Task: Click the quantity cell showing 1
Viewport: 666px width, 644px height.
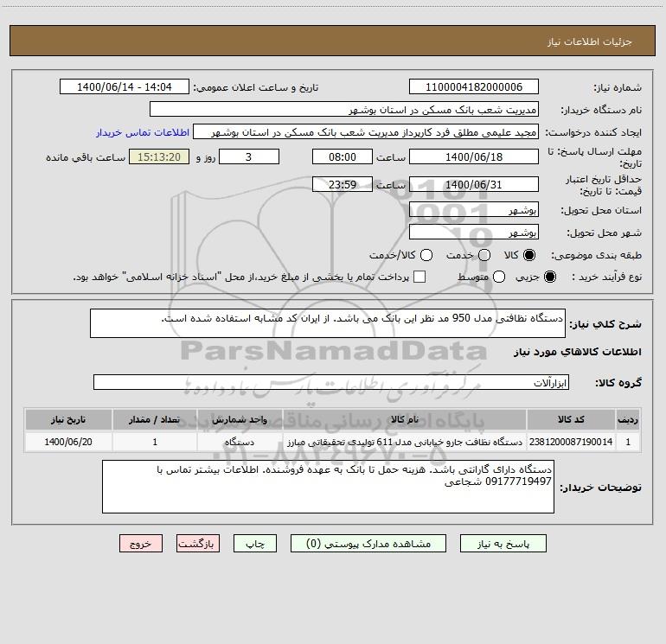Action: (155, 442)
